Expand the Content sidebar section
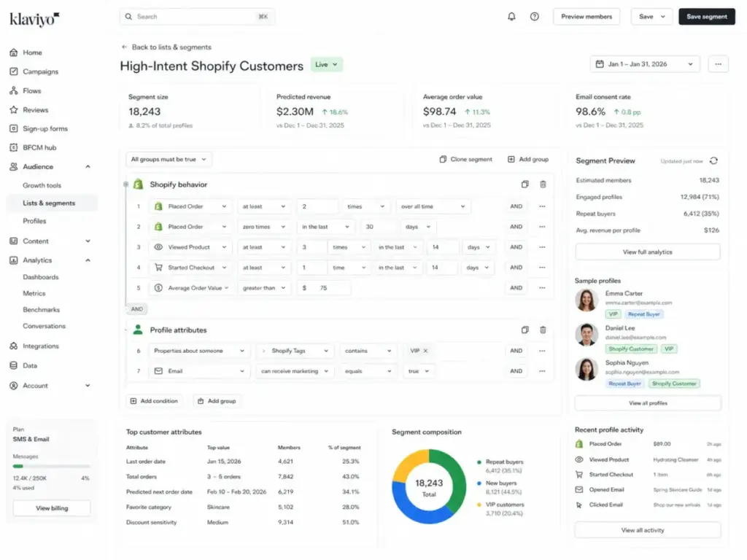747x560 pixels. pos(88,241)
